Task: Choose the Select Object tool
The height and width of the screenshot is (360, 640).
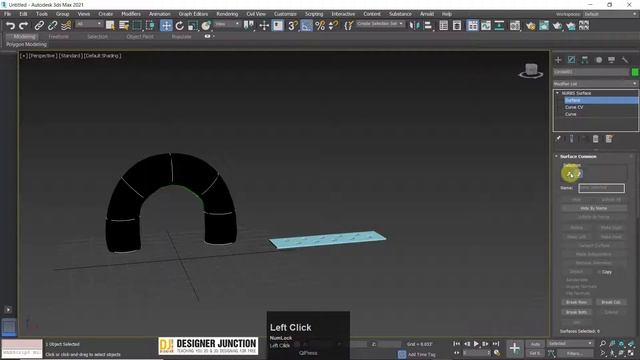Action: tap(110, 26)
